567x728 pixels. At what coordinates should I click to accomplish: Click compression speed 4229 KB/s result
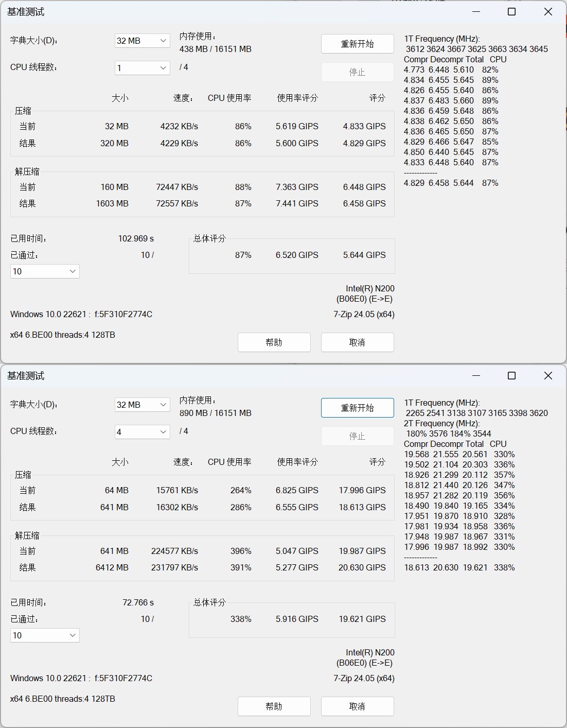[x=179, y=143]
